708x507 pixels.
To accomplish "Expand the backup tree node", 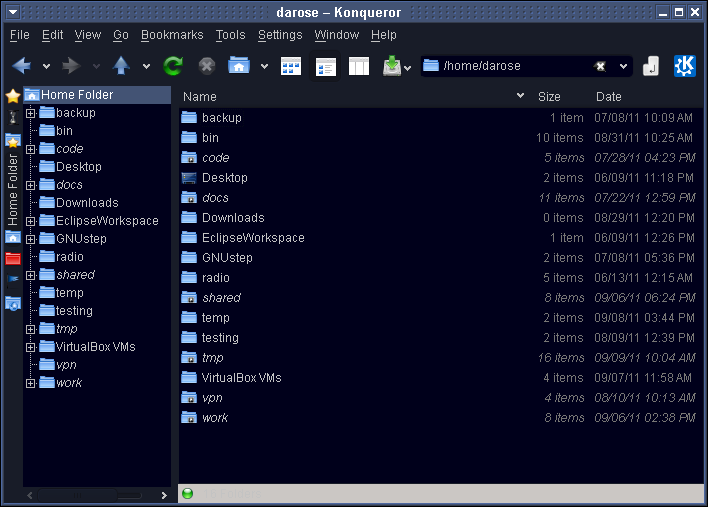I will (30, 113).
